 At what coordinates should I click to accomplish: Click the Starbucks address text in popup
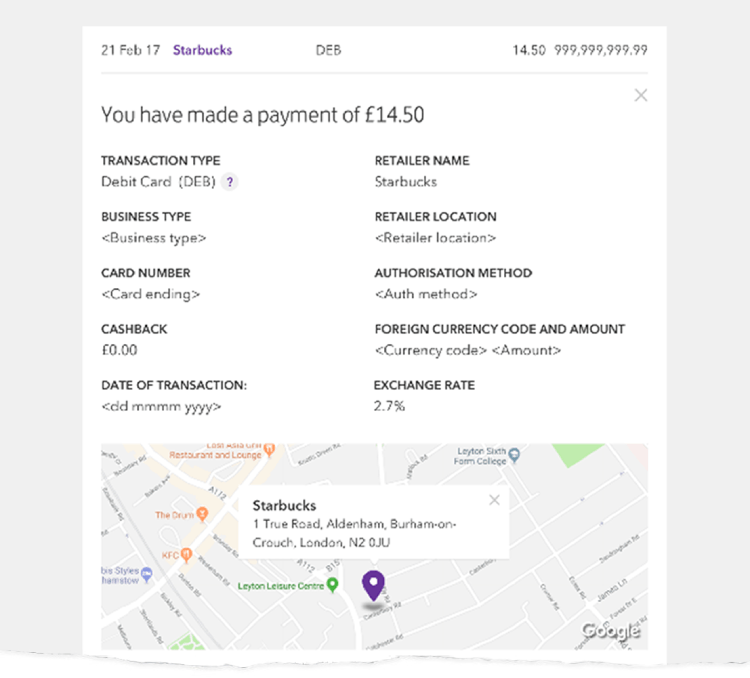pos(354,533)
